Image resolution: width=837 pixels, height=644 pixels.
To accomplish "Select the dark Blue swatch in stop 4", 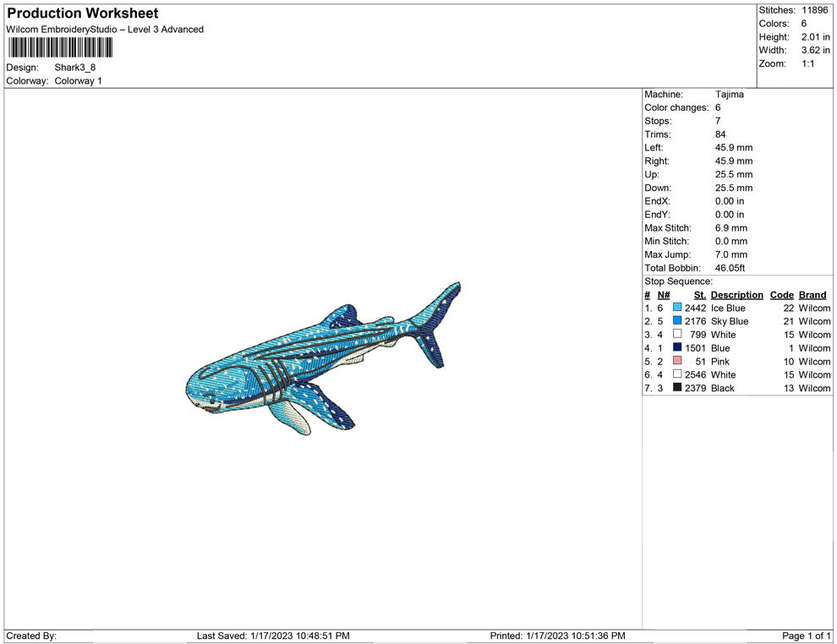I will pos(677,347).
